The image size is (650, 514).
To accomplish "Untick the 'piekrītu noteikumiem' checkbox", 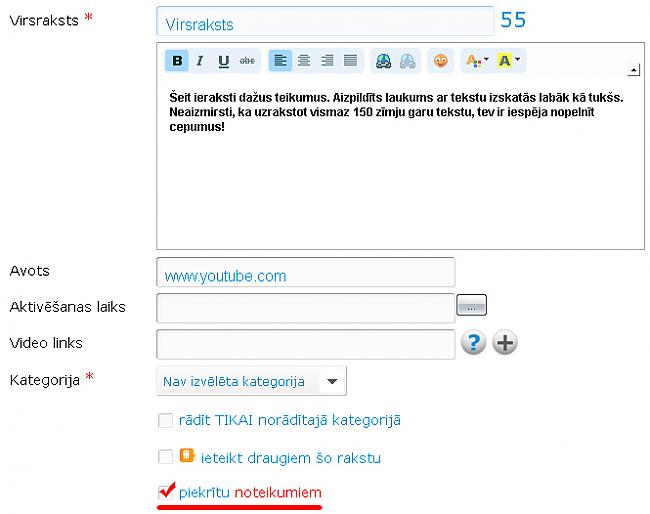I will coord(166,492).
